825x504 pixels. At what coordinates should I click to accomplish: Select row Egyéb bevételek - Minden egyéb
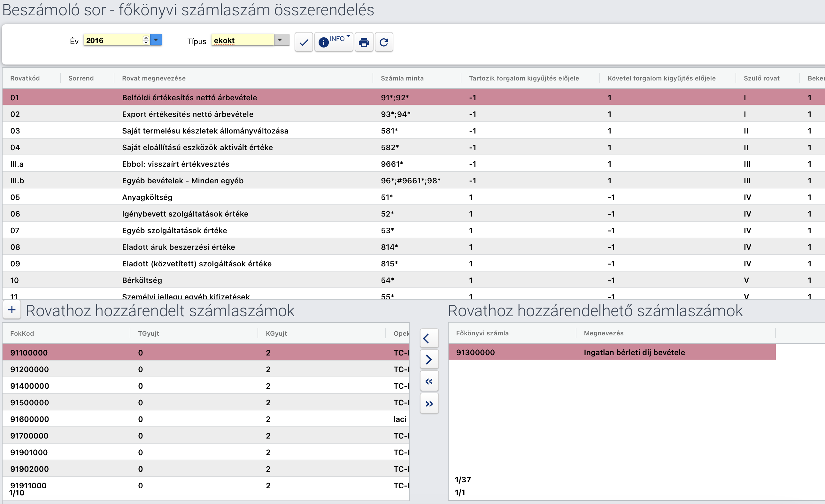413,180
